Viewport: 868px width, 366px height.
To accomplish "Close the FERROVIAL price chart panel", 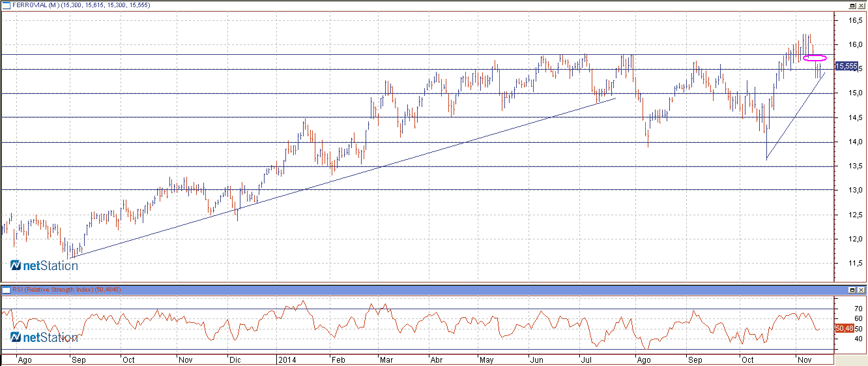I will click(861, 5).
